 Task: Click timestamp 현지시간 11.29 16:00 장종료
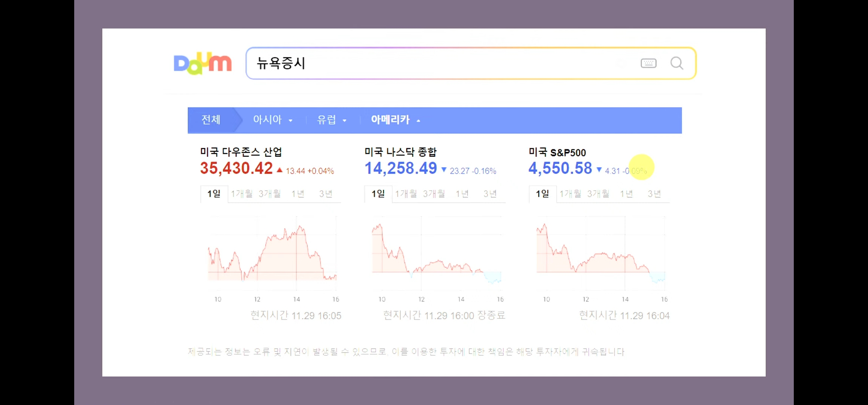tap(444, 315)
